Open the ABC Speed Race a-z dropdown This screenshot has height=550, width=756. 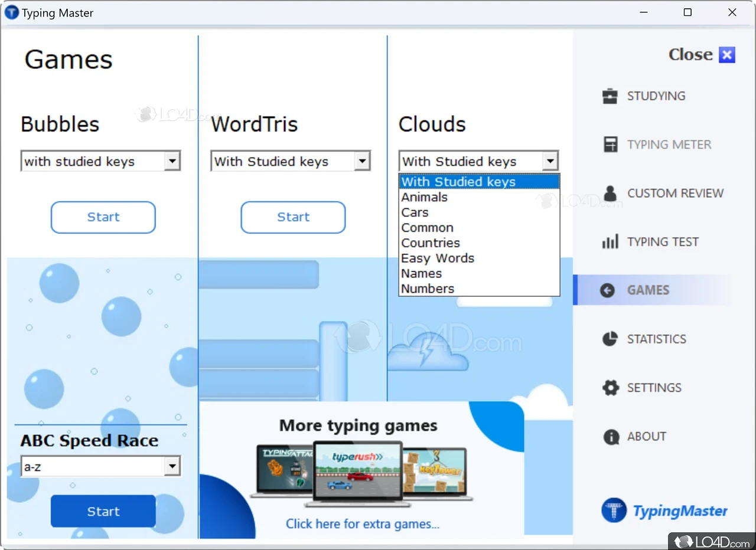pyautogui.click(x=172, y=466)
